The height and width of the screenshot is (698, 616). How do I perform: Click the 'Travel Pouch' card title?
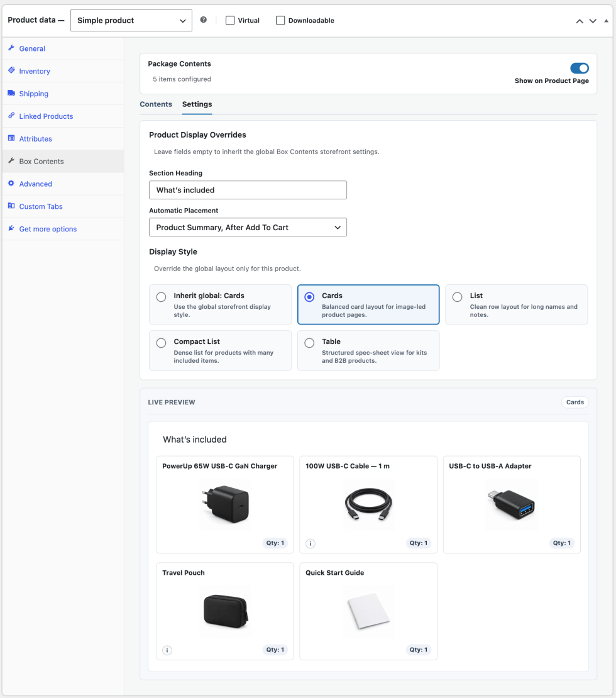tap(184, 573)
